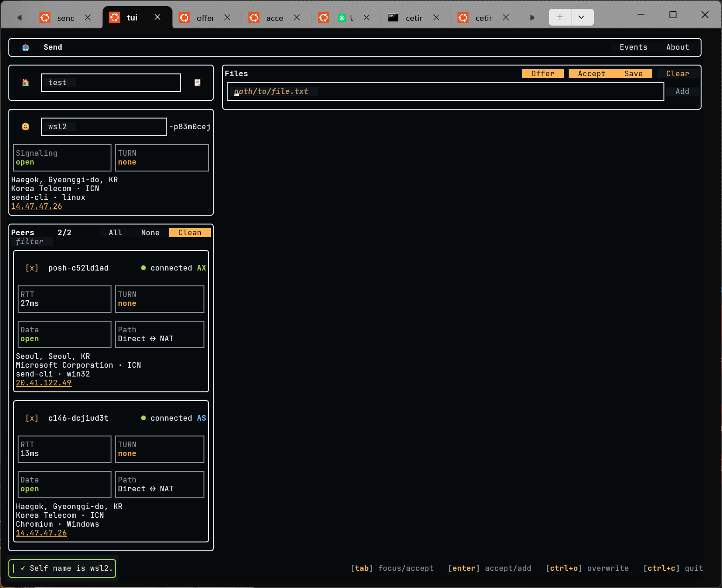
Task: Click the AX status badge of posh peer
Action: coord(201,268)
